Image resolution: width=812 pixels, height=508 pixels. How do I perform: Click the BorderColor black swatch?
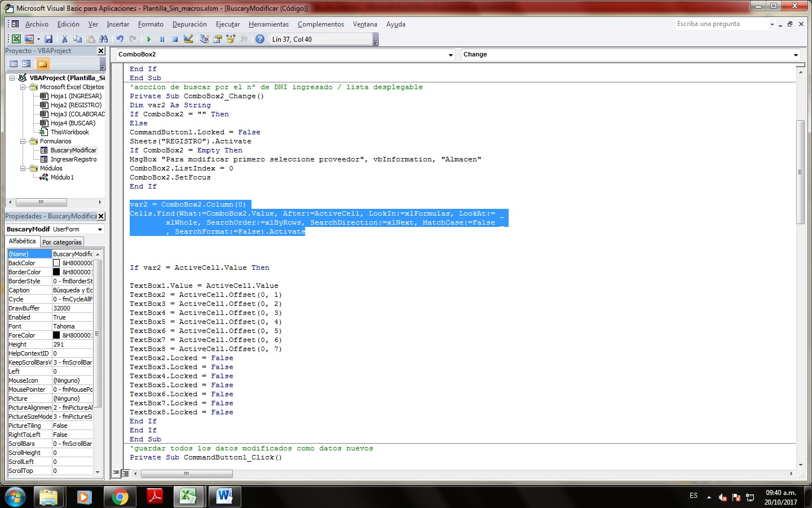pos(56,272)
